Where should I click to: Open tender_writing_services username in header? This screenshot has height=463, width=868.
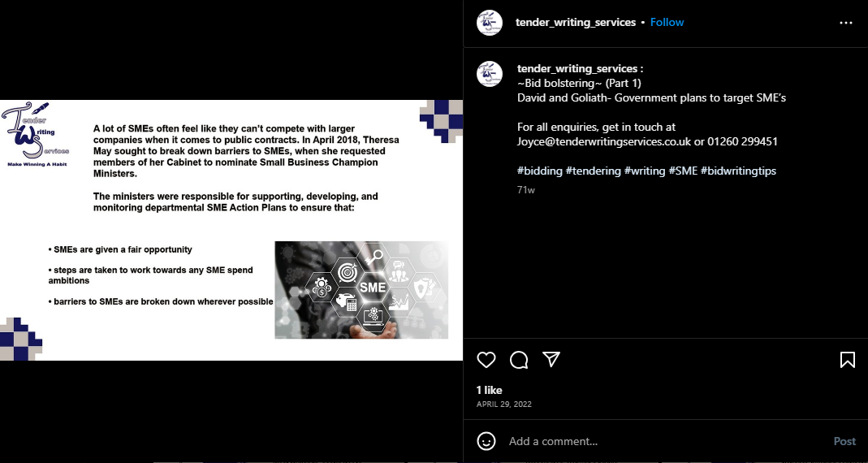tap(575, 22)
